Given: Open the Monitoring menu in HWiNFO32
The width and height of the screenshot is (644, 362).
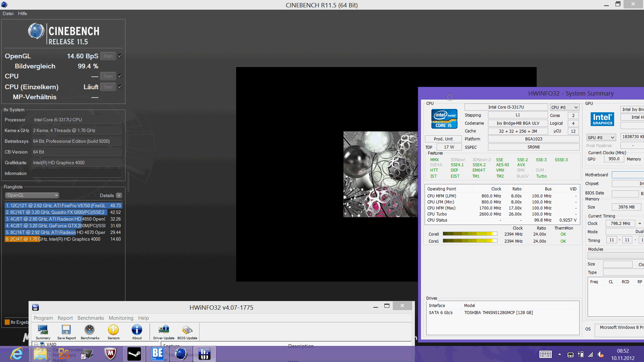Looking at the screenshot, I should pyautogui.click(x=121, y=318).
